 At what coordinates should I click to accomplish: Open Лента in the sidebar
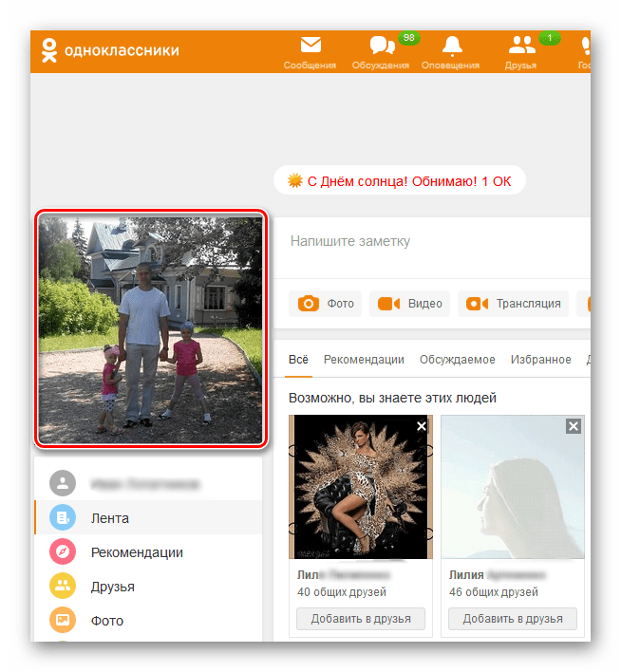click(x=148, y=517)
